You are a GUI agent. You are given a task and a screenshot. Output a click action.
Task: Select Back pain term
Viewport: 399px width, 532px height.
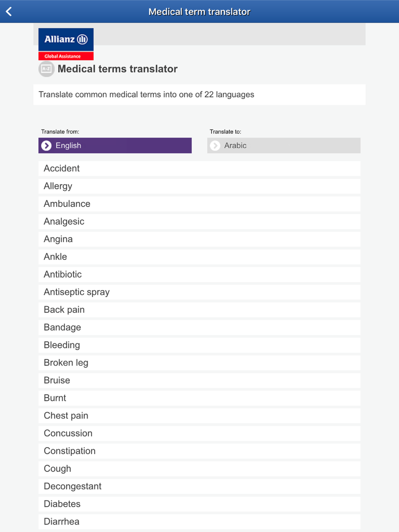point(199,310)
